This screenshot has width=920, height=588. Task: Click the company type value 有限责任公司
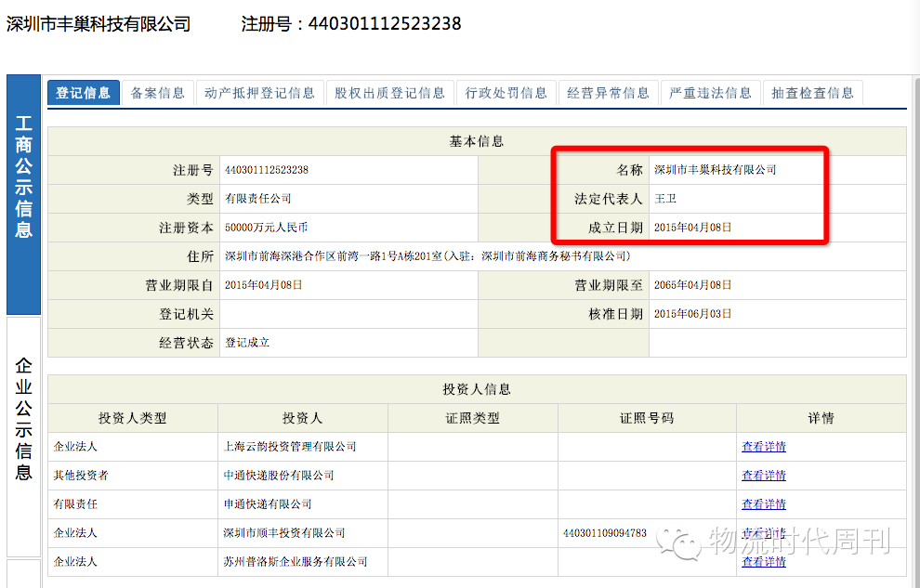click(258, 199)
